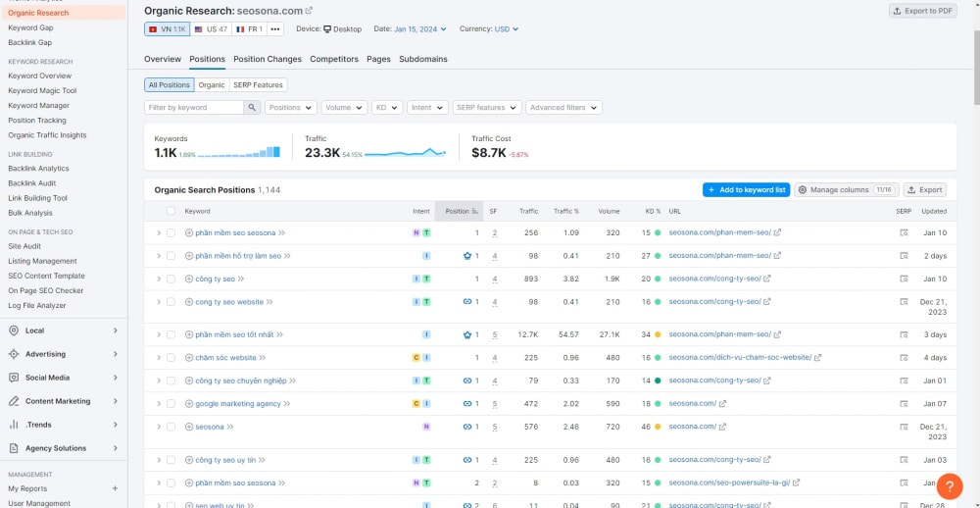Tick the select-all checkbox in table header

point(171,212)
